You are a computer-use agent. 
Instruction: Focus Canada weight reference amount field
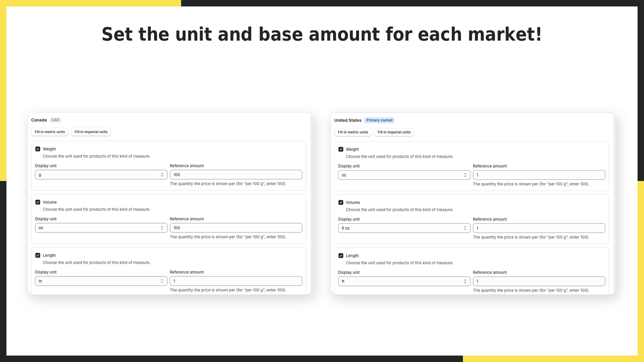click(236, 175)
